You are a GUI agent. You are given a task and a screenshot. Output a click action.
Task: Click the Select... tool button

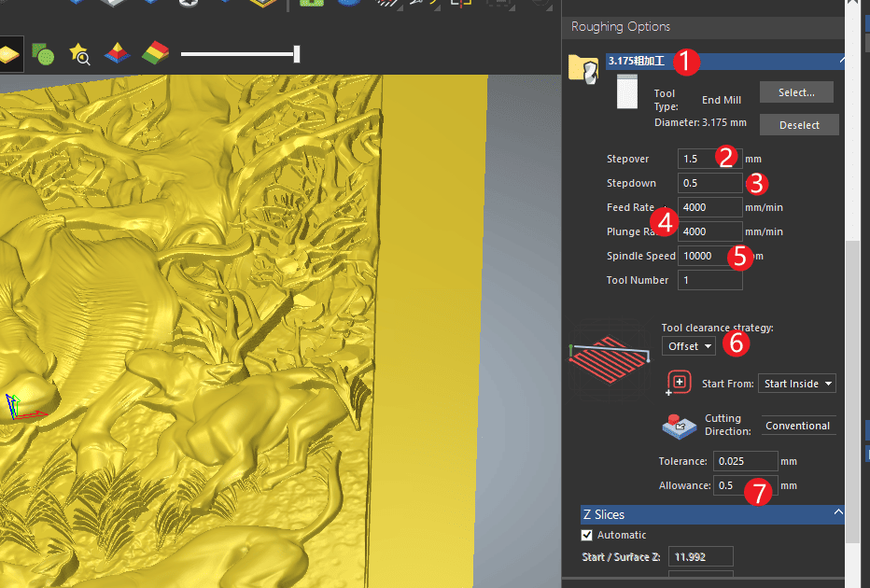click(x=795, y=91)
